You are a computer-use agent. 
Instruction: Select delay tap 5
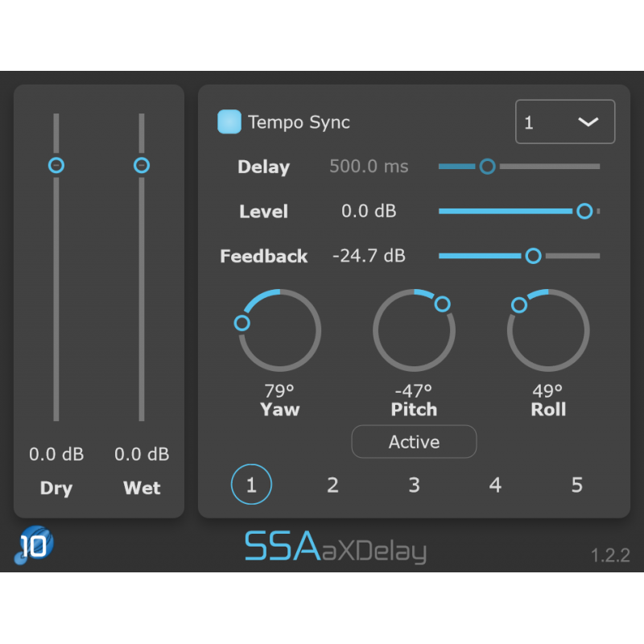576,485
